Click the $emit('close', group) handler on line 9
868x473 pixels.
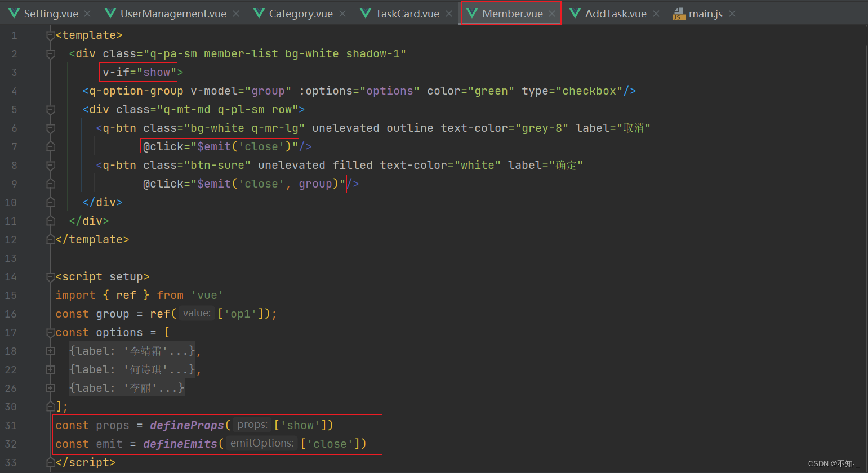pyautogui.click(x=244, y=184)
